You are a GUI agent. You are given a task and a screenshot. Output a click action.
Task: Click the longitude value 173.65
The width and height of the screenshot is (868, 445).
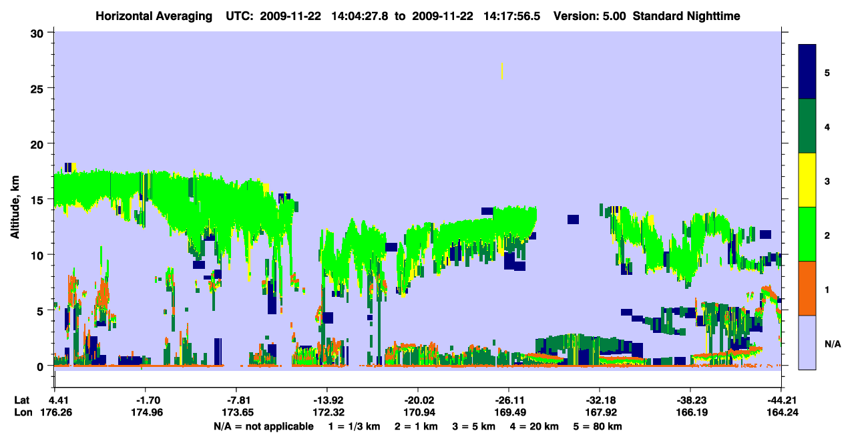coord(237,412)
